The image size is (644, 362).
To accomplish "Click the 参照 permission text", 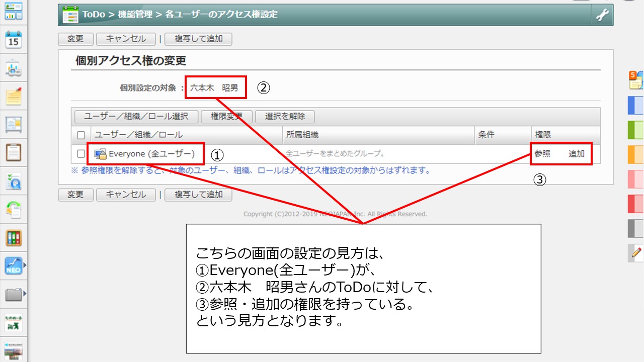I will click(542, 154).
